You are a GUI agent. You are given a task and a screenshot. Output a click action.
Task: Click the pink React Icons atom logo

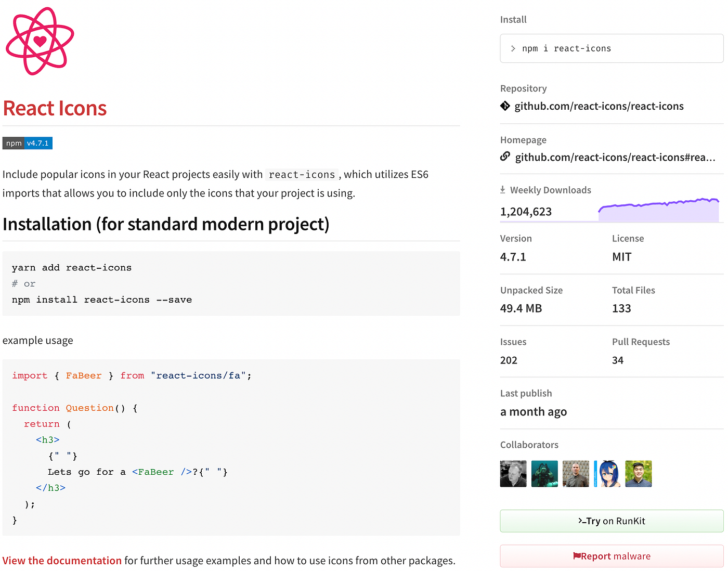[x=40, y=41]
